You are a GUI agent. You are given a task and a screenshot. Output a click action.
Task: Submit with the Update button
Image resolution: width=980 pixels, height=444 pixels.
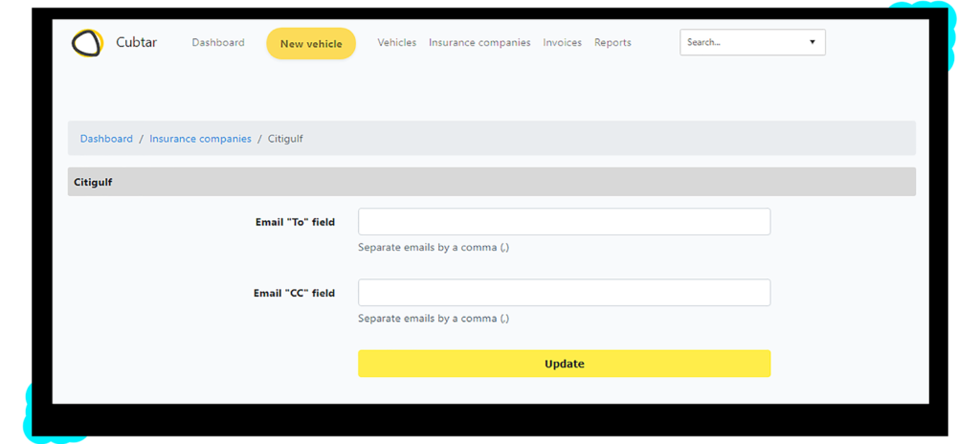click(565, 364)
